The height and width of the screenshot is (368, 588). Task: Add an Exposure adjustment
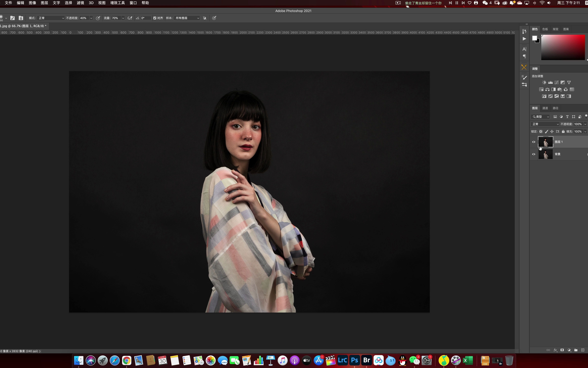pyautogui.click(x=563, y=83)
